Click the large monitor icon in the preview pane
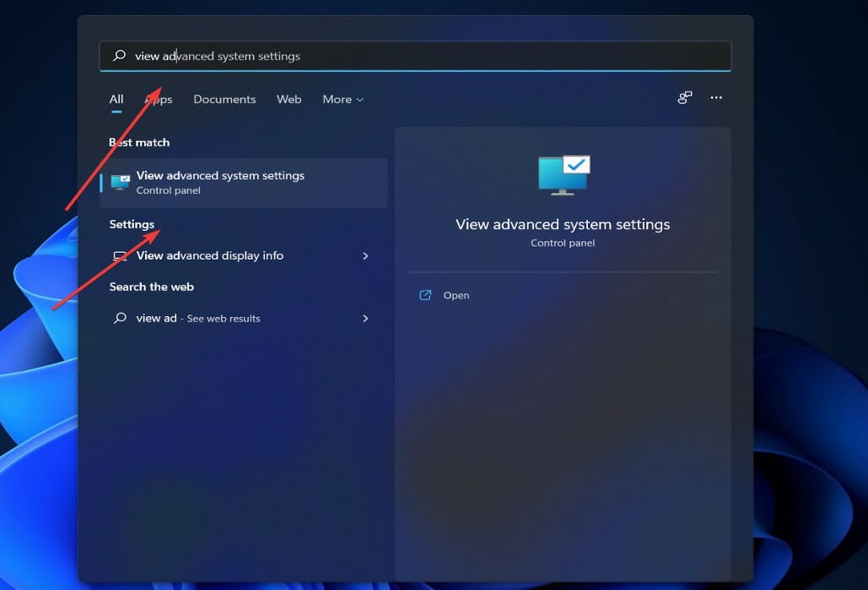The image size is (868, 590). (562, 172)
